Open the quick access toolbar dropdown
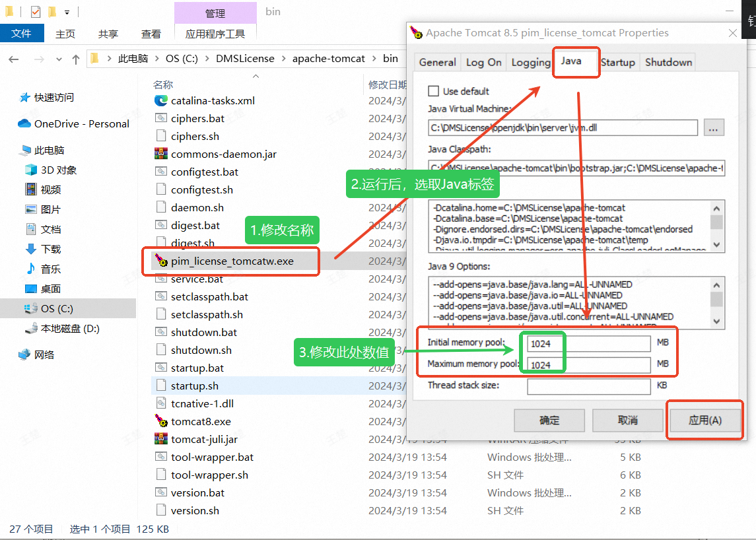 pos(67,12)
